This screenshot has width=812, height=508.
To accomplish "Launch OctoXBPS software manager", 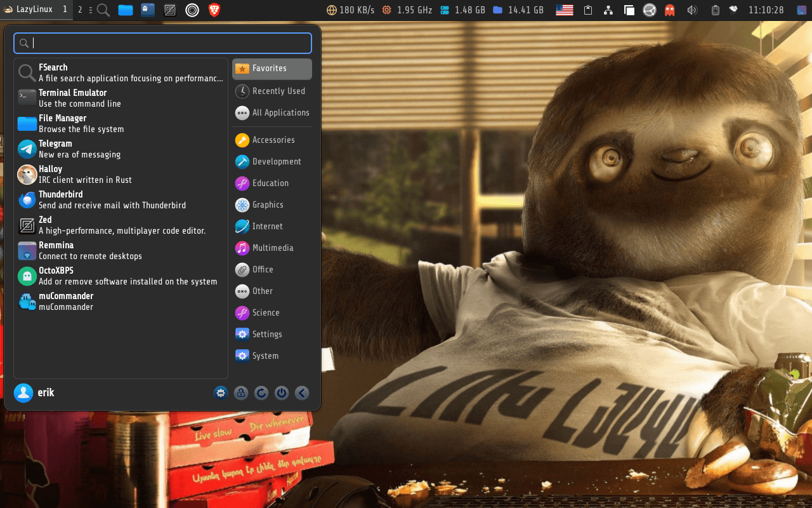I will tap(56, 276).
